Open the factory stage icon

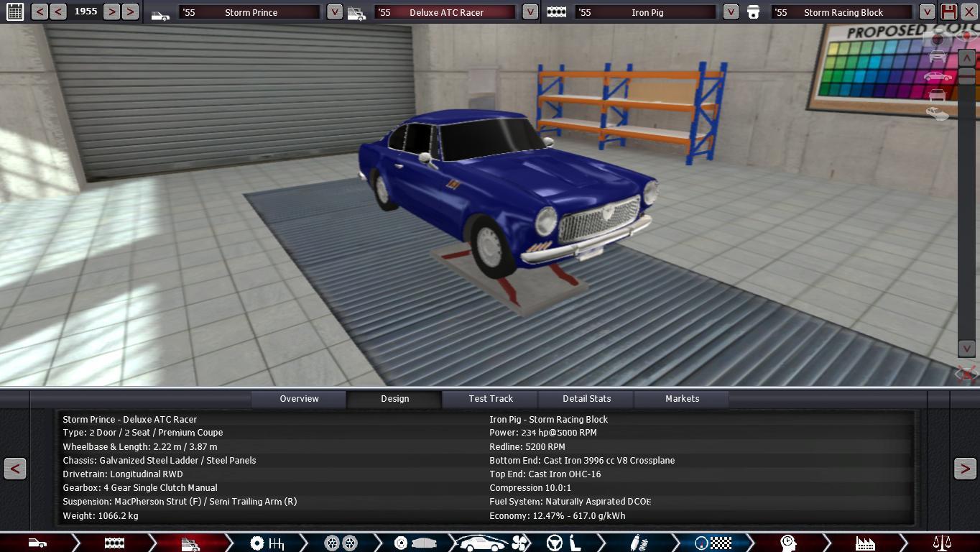[x=865, y=543]
